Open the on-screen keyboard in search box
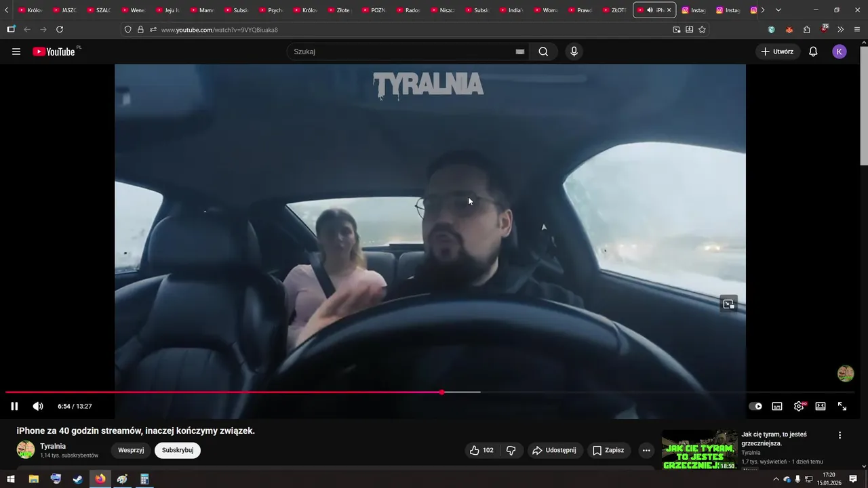 point(520,52)
